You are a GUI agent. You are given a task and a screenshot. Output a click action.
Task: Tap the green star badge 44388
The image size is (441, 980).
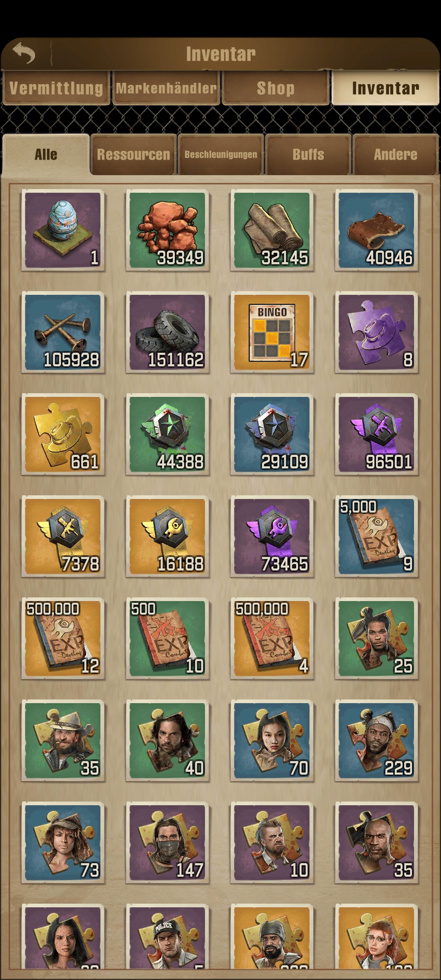[x=167, y=434]
